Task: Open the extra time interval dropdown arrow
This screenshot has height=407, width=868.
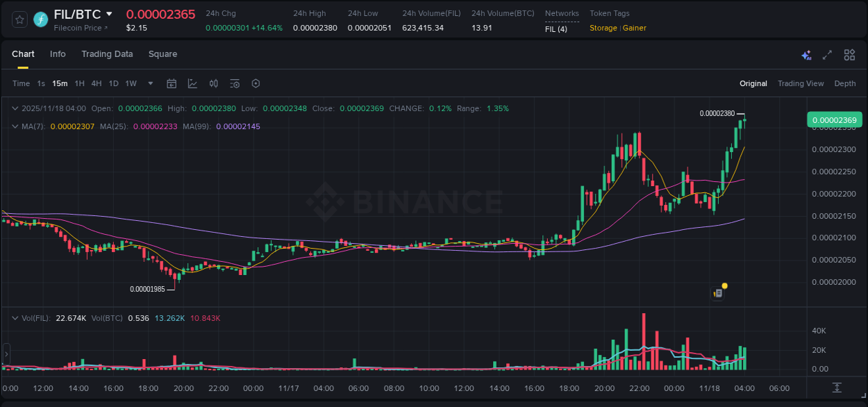Action: [x=149, y=83]
